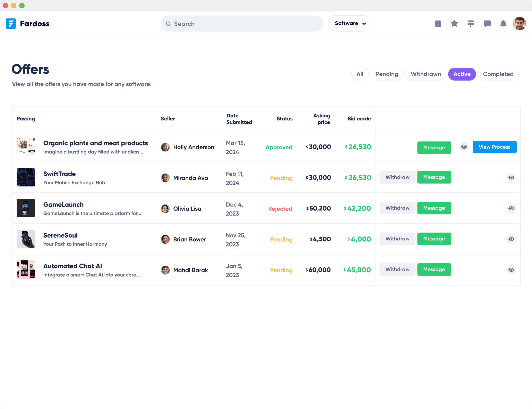The height and width of the screenshot is (409, 532).
Task: Click into the Search field
Action: pyautogui.click(x=242, y=24)
